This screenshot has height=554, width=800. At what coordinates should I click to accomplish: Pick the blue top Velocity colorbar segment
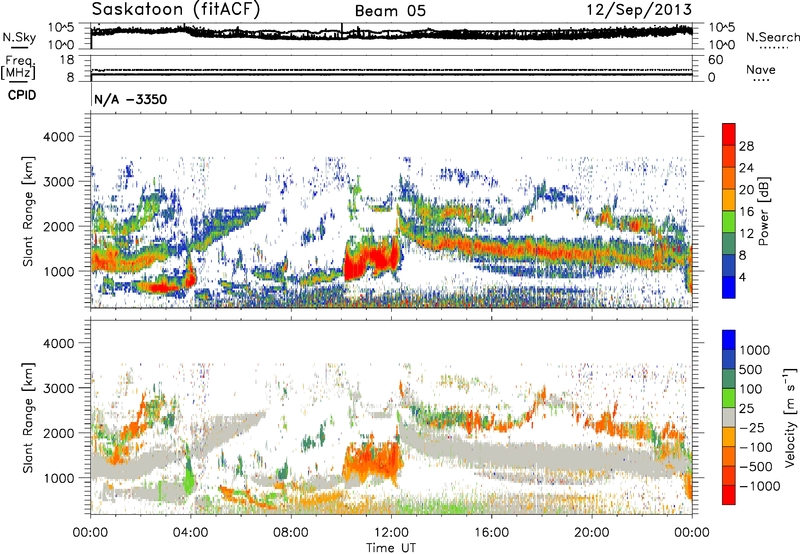[x=729, y=340]
